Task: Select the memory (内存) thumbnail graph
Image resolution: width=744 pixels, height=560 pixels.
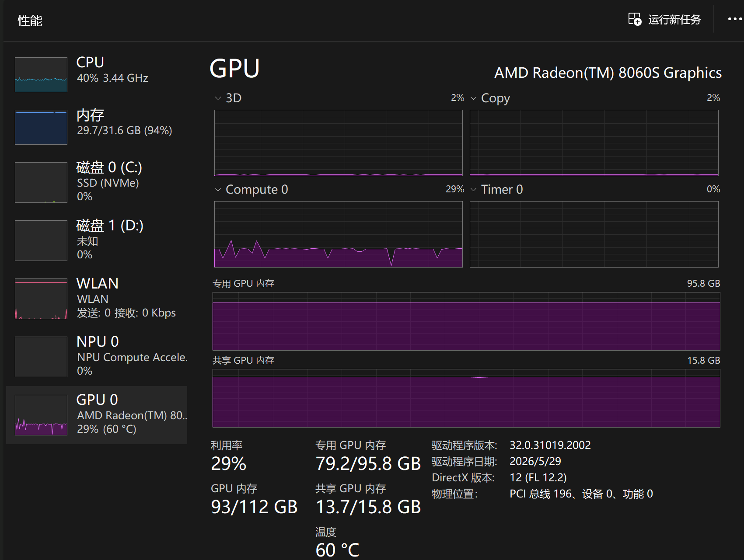Action: point(41,127)
